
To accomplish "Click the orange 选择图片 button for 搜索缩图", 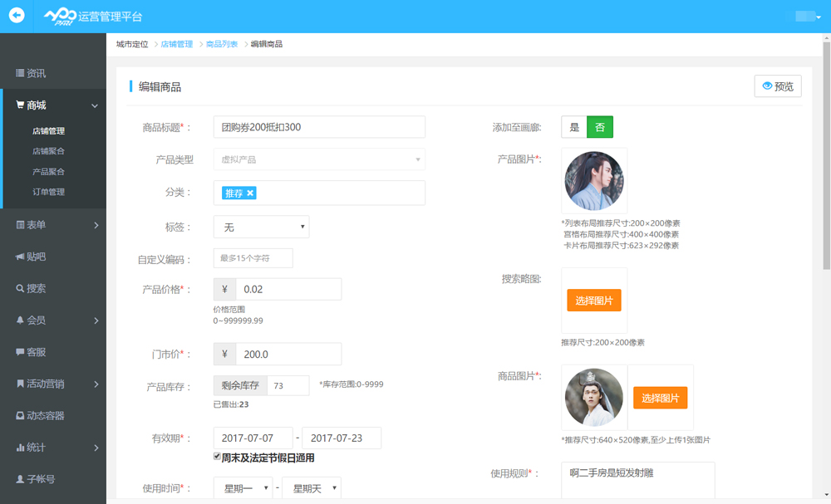I will pos(595,301).
